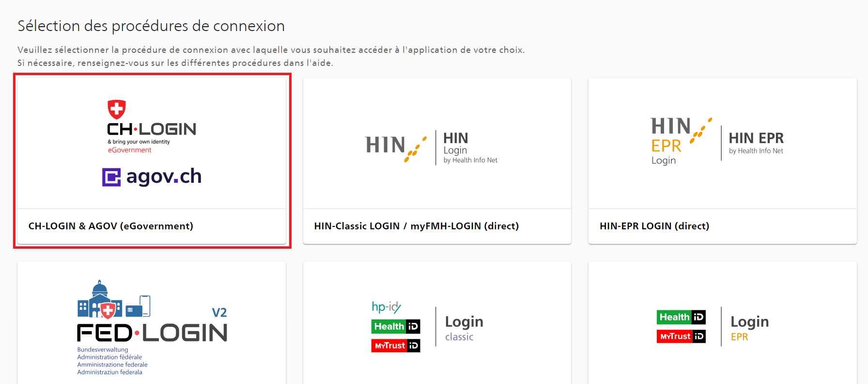Click the 'eGovernment' red text under CH-LOGIN
This screenshot has width=868, height=384.
tap(129, 150)
